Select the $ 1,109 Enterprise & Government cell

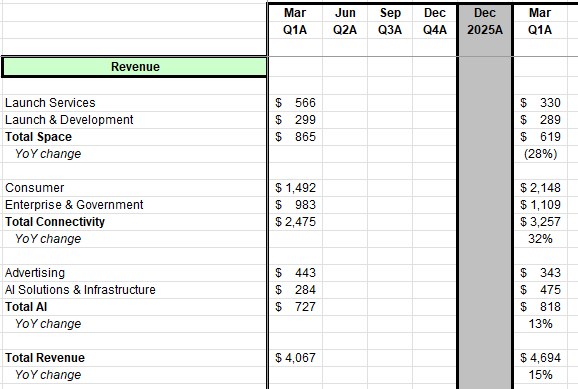coord(540,205)
